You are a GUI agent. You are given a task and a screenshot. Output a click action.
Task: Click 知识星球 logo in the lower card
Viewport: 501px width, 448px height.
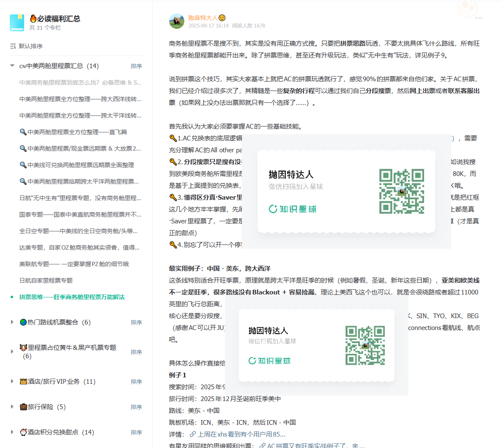coord(269,361)
